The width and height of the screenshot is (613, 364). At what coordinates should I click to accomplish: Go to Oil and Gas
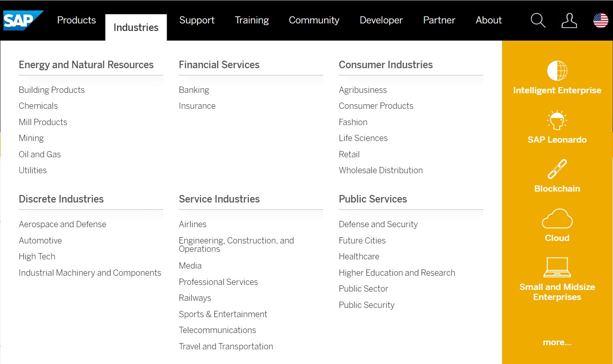[40, 154]
